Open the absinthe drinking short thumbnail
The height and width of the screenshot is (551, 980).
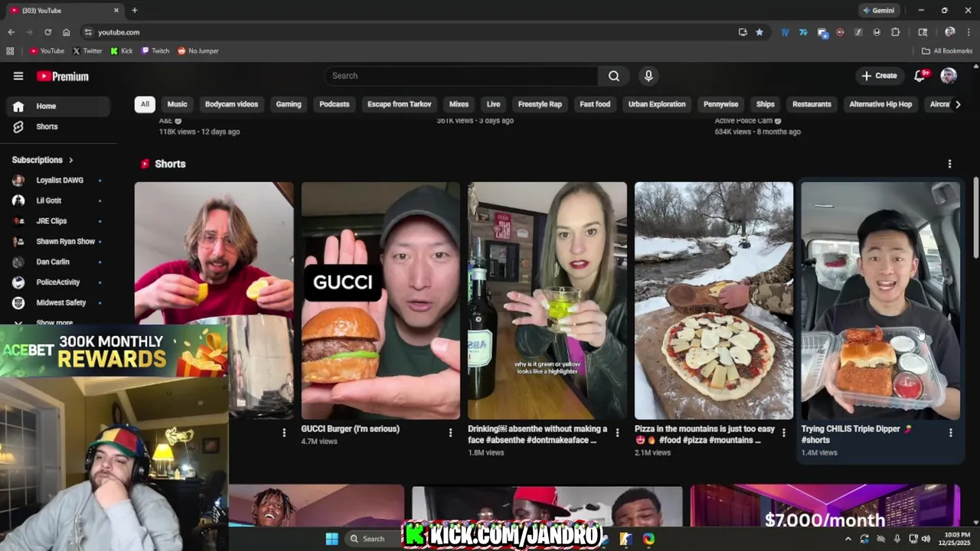[547, 300]
